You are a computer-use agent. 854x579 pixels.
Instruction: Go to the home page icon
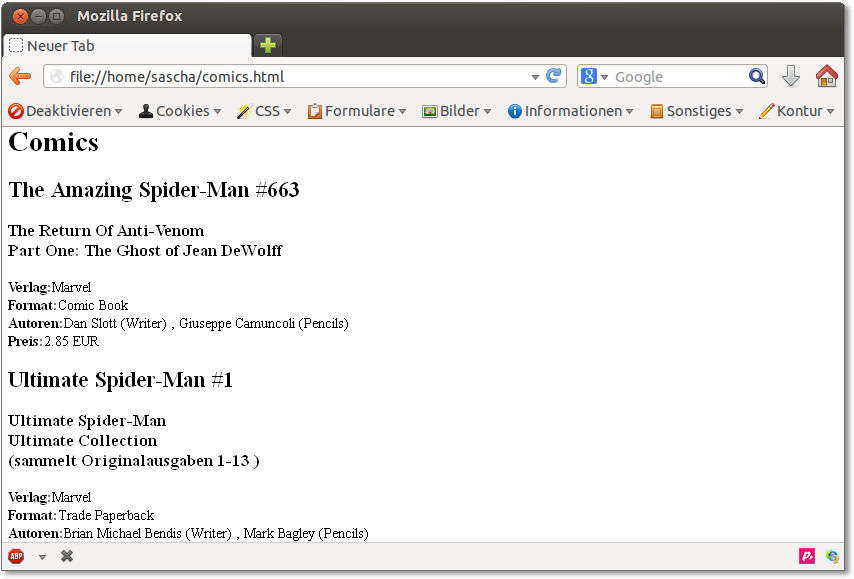(x=826, y=77)
